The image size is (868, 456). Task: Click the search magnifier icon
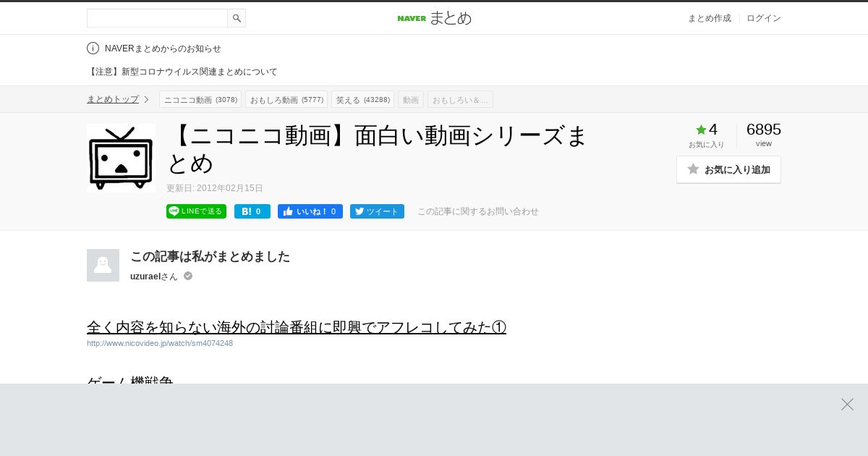click(237, 18)
